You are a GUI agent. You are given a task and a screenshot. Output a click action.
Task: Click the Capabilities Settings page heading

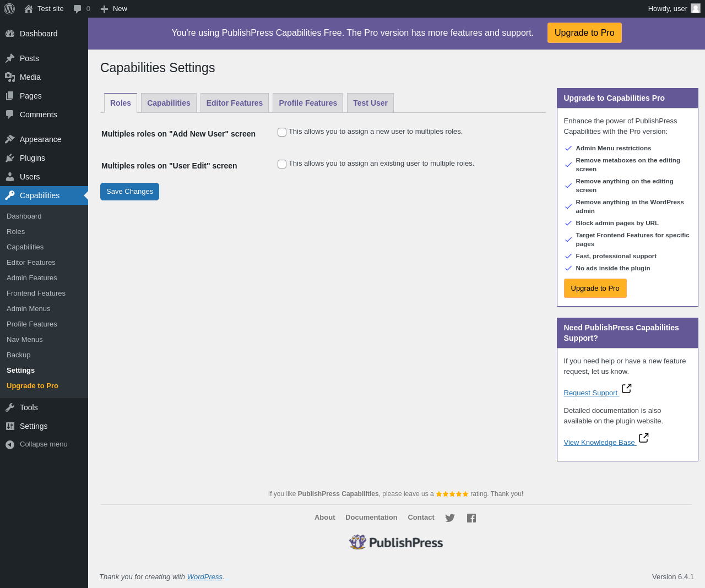pyautogui.click(x=158, y=68)
